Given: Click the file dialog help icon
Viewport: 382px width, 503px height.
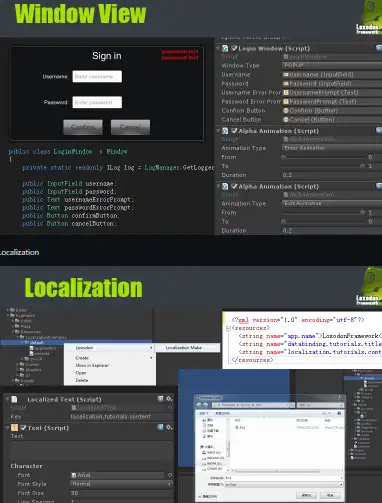Looking at the screenshot, I should [x=339, y=413].
